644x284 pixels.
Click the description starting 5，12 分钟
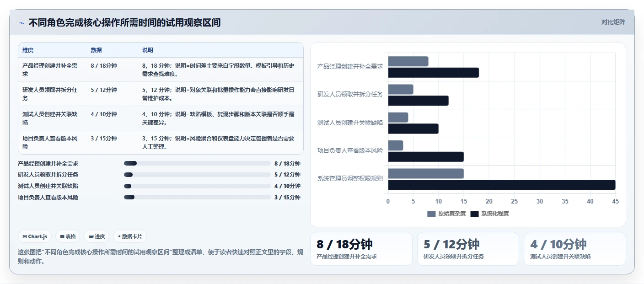pos(219,94)
